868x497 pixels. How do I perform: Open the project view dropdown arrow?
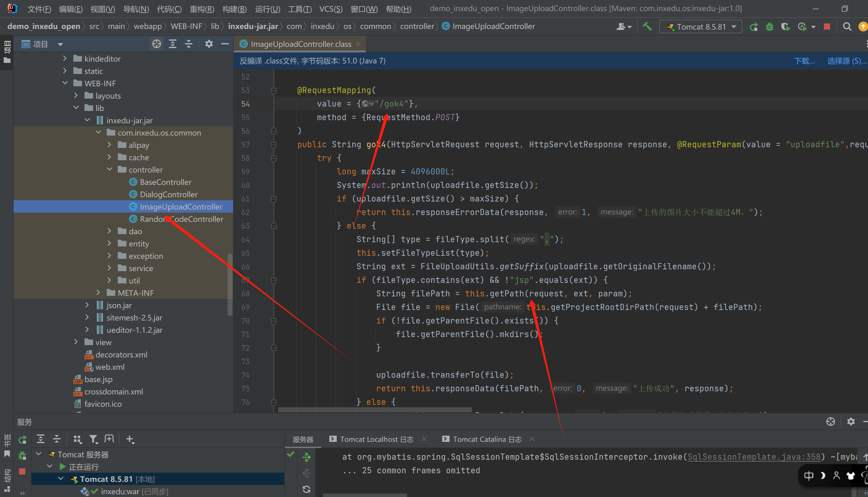(60, 44)
